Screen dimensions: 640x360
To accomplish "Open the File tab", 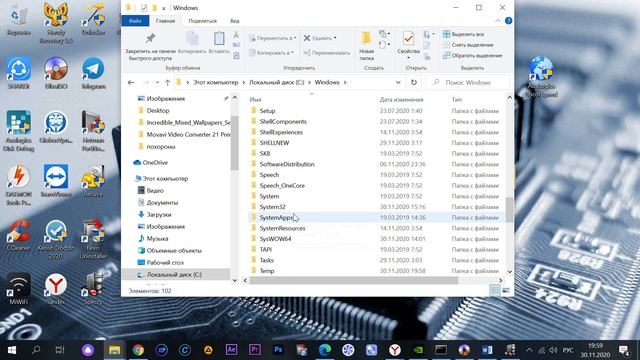I will [x=135, y=21].
